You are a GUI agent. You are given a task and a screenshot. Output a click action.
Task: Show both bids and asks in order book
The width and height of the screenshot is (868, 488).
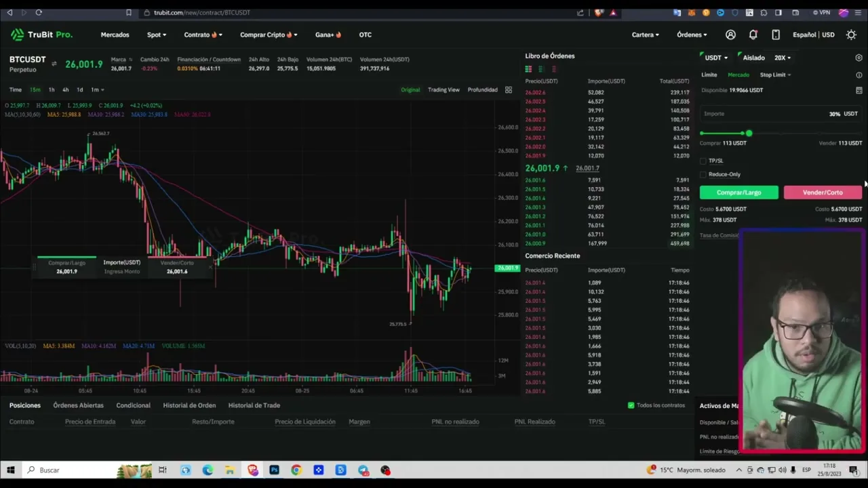[528, 69]
